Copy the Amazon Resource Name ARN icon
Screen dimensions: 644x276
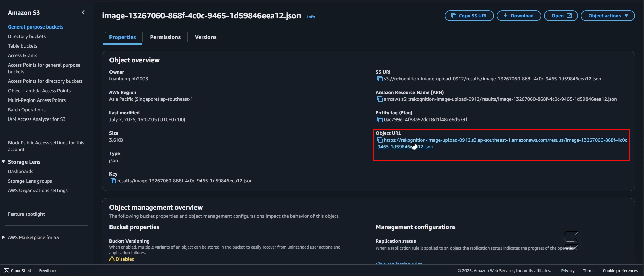pyautogui.click(x=379, y=99)
